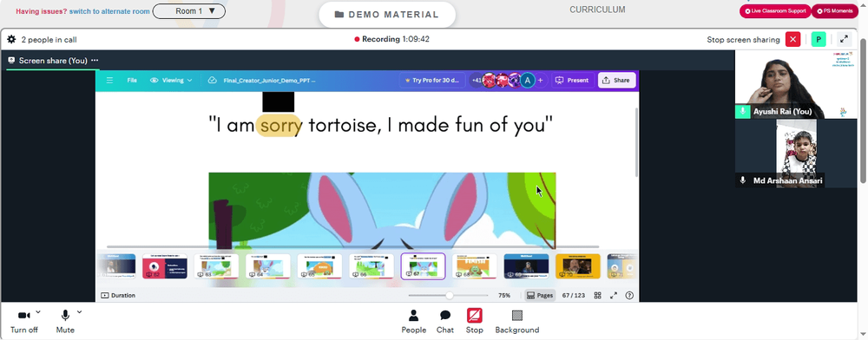Select slide 68 thumbnail
Image resolution: width=868 pixels, height=340 pixels.
point(475,266)
